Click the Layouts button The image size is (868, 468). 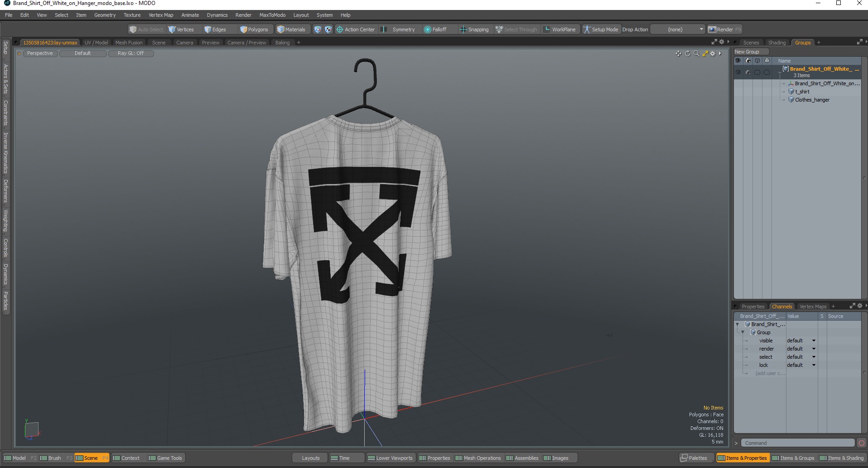click(x=310, y=458)
